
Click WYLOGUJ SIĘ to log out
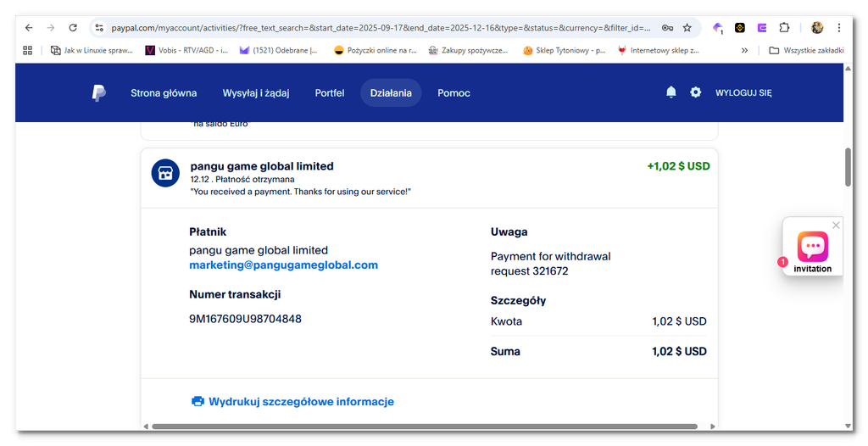point(743,93)
